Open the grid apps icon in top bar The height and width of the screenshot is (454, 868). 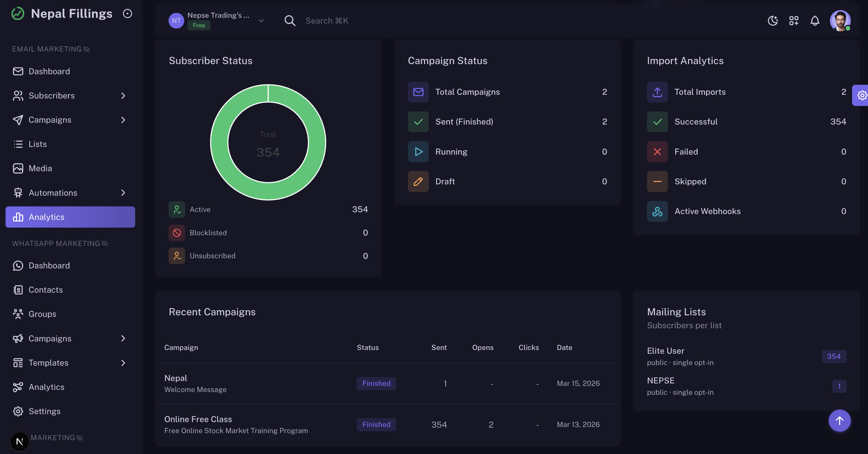pyautogui.click(x=794, y=21)
